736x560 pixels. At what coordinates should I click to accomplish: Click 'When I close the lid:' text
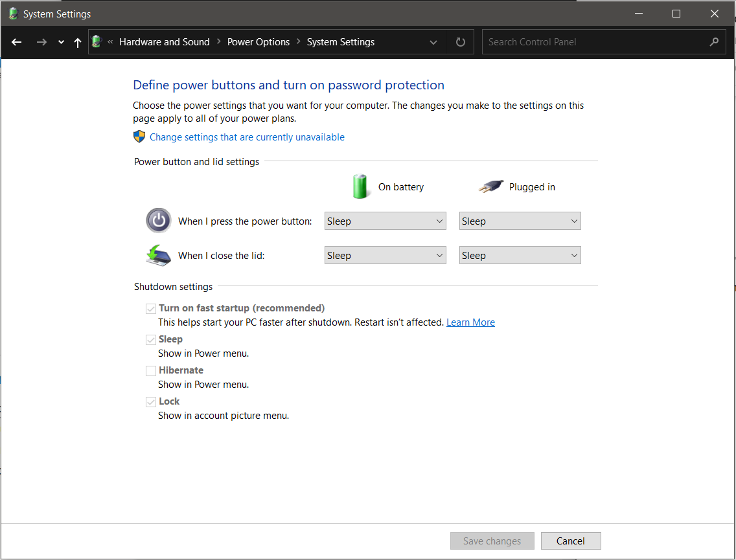click(x=221, y=256)
